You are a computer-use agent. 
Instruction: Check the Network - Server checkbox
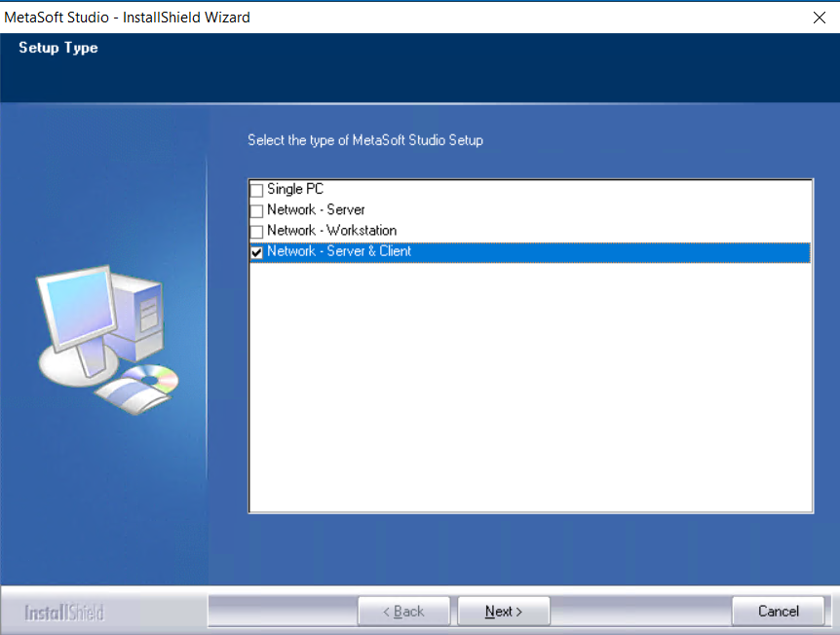click(256, 210)
